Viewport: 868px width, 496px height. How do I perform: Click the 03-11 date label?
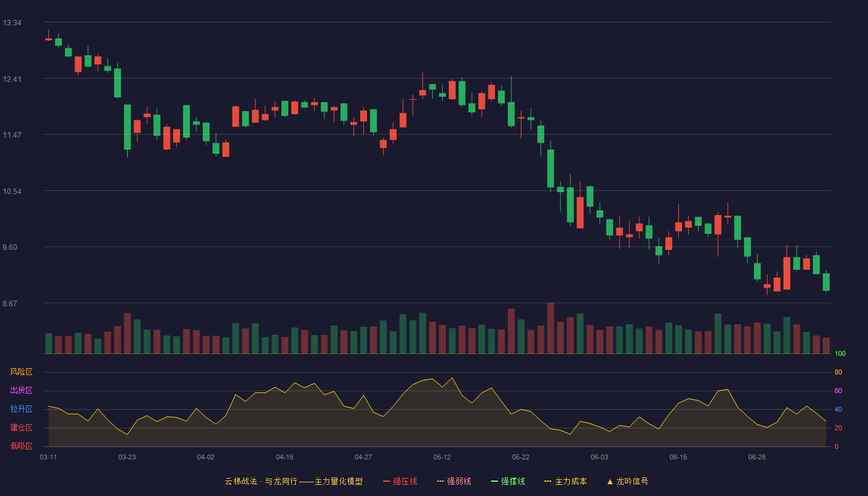click(x=48, y=457)
